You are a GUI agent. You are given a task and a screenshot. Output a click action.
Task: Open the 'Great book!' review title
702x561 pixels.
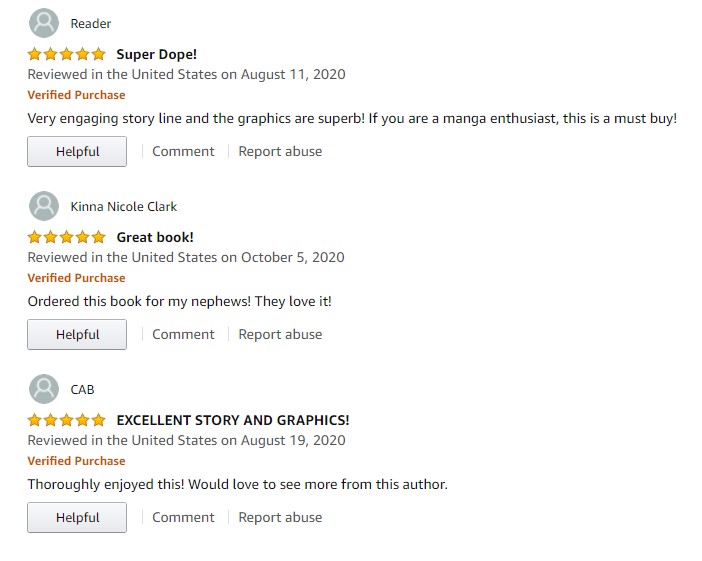click(x=155, y=237)
